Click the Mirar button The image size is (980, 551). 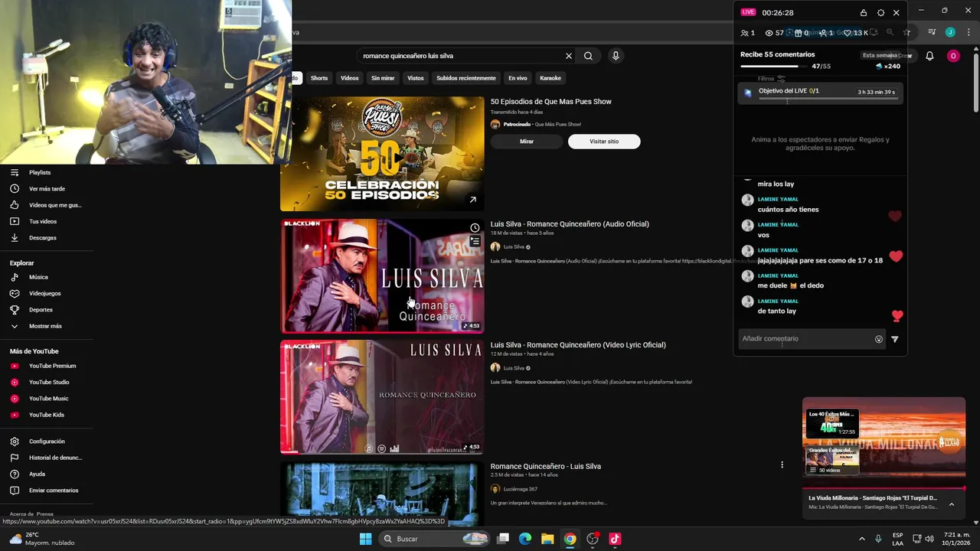[527, 142]
